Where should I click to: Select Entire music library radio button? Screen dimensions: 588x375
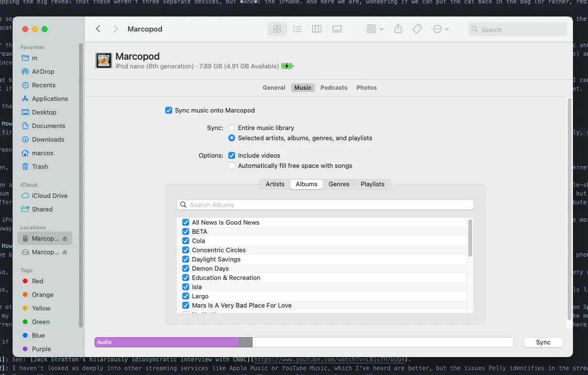pos(232,128)
